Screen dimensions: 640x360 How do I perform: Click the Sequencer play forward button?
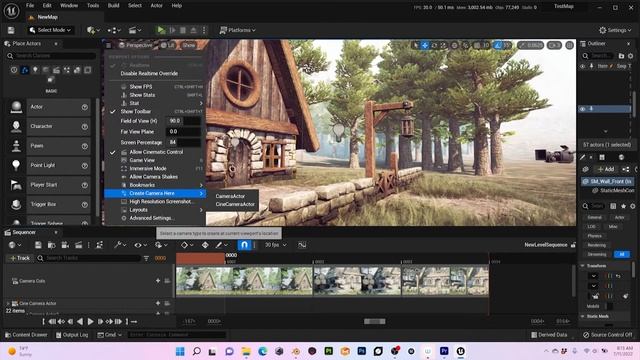(x=91, y=322)
